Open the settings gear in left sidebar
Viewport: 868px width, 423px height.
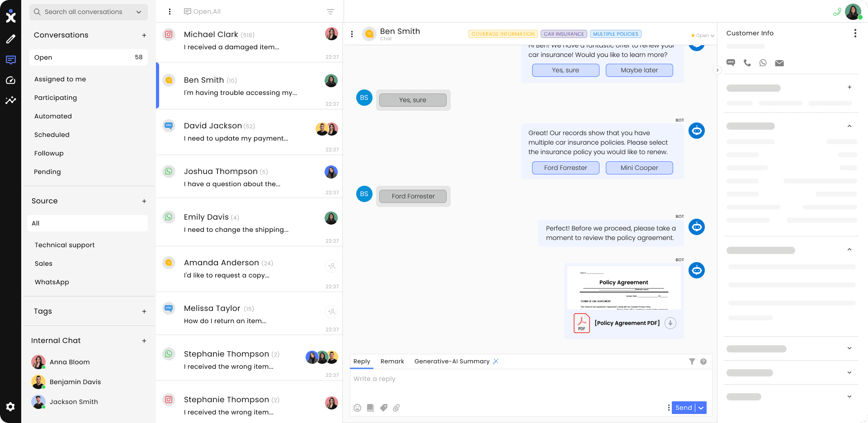10,407
